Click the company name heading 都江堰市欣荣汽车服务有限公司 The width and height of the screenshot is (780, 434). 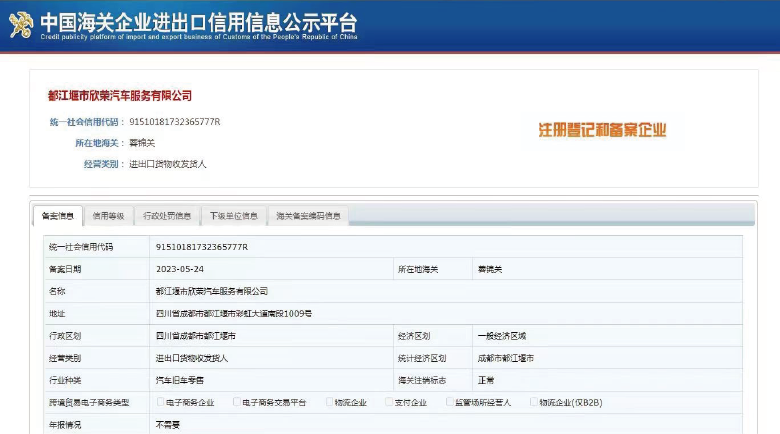tap(120, 96)
